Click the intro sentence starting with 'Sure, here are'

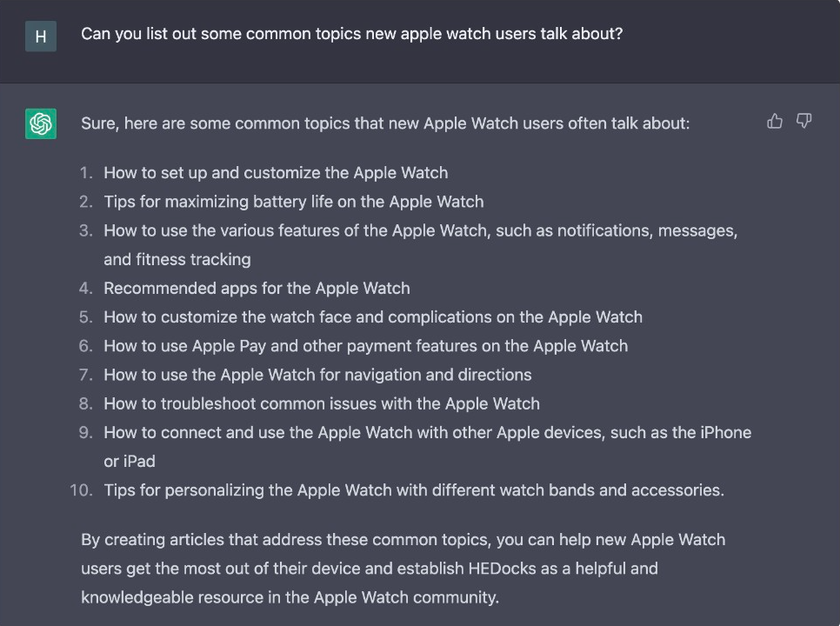coord(384,123)
